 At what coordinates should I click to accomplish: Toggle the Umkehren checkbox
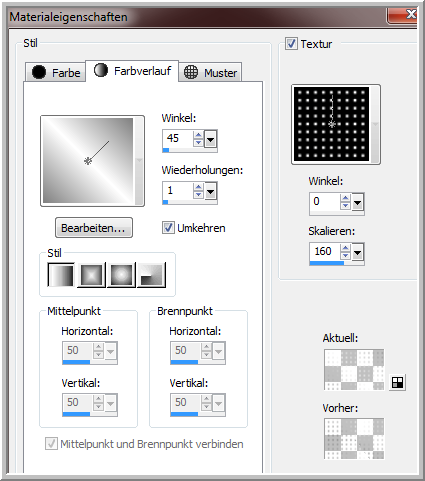point(168,228)
